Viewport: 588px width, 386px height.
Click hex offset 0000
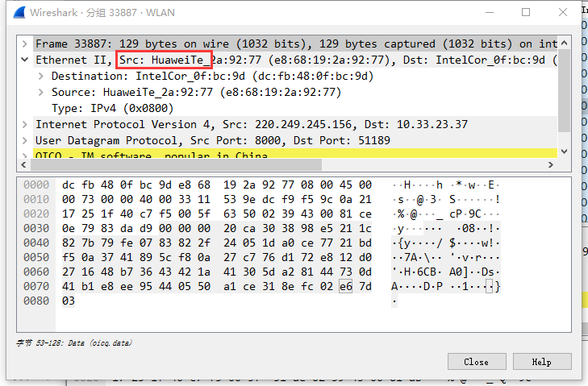(36, 185)
